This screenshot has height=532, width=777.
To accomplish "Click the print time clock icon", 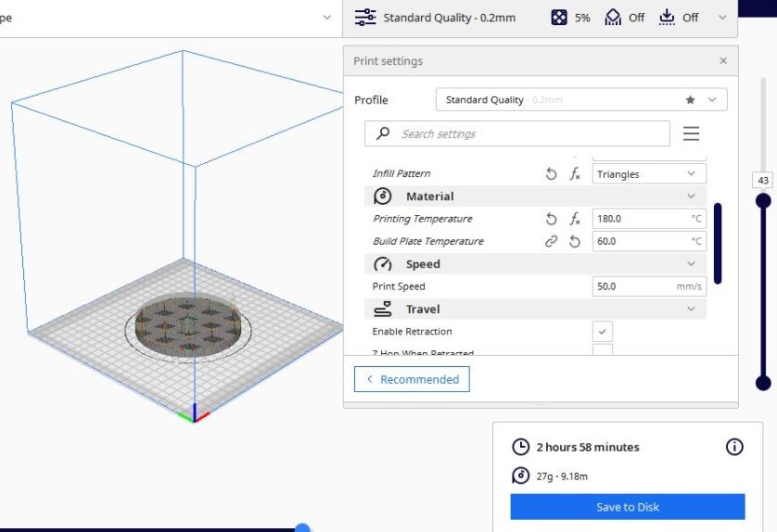I will tap(520, 447).
